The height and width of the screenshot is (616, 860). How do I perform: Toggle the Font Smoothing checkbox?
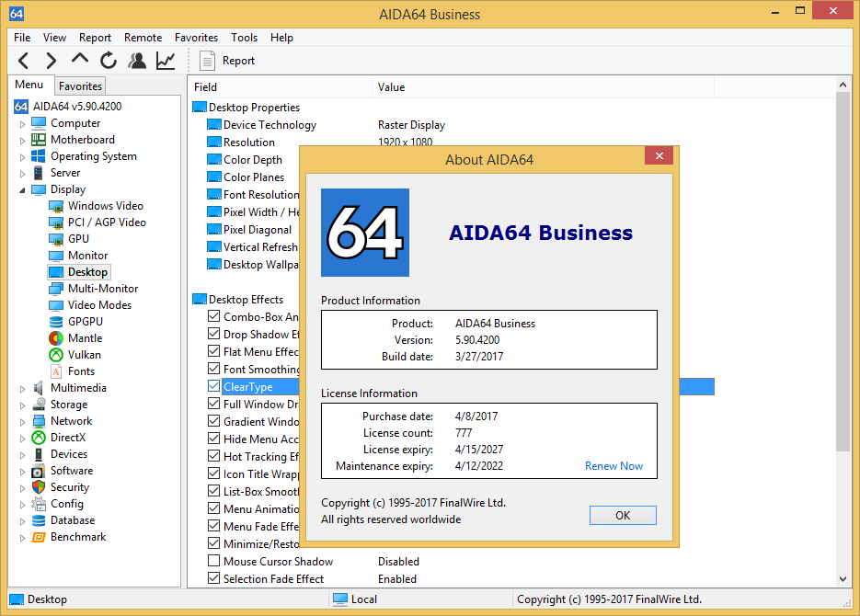(214, 369)
